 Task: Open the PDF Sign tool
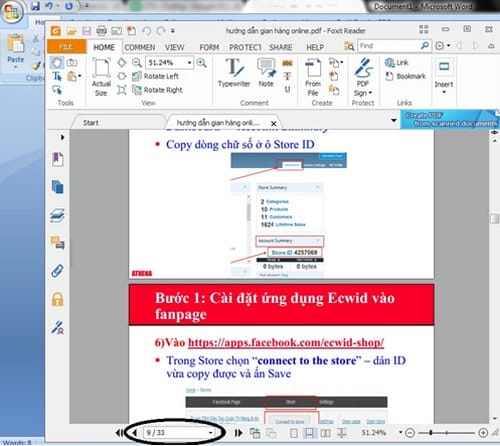coord(363,77)
